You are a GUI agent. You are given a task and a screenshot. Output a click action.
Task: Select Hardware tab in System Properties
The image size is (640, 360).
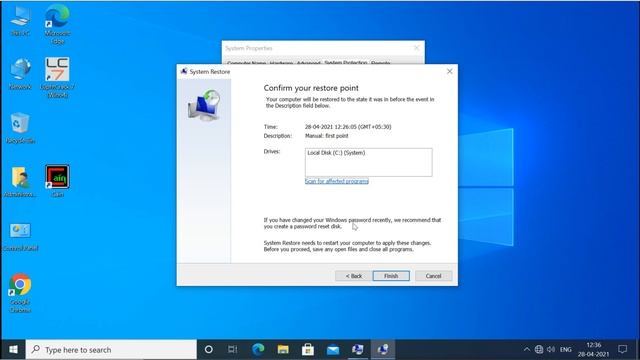[x=281, y=63]
